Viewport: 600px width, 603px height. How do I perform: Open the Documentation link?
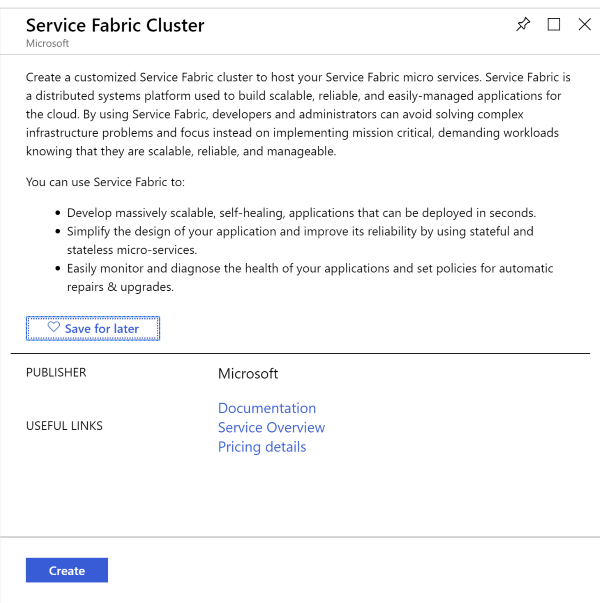click(267, 408)
